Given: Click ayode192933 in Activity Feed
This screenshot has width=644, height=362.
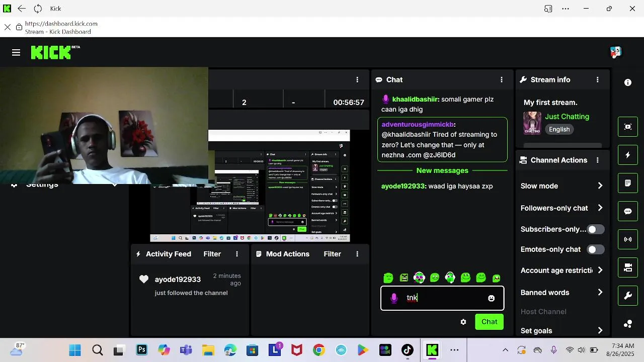Looking at the screenshot, I should (x=178, y=279).
